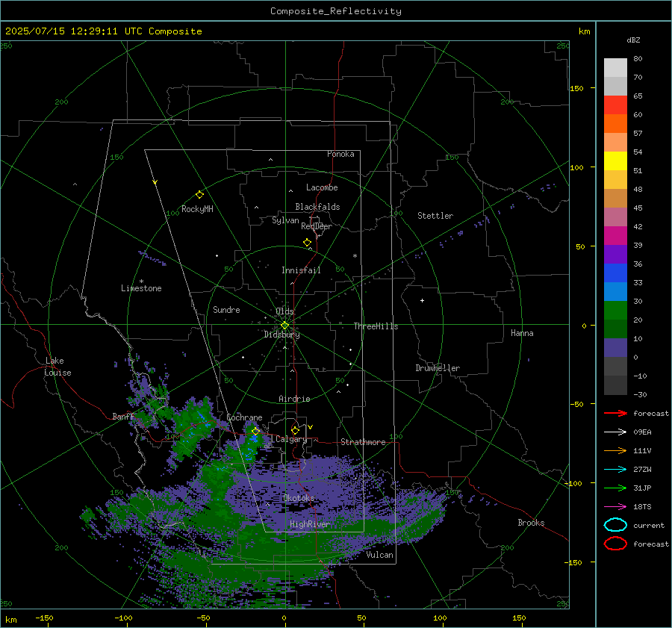672x628 pixels.
Task: Click the red forecast arrow in legend
Action: [615, 413]
